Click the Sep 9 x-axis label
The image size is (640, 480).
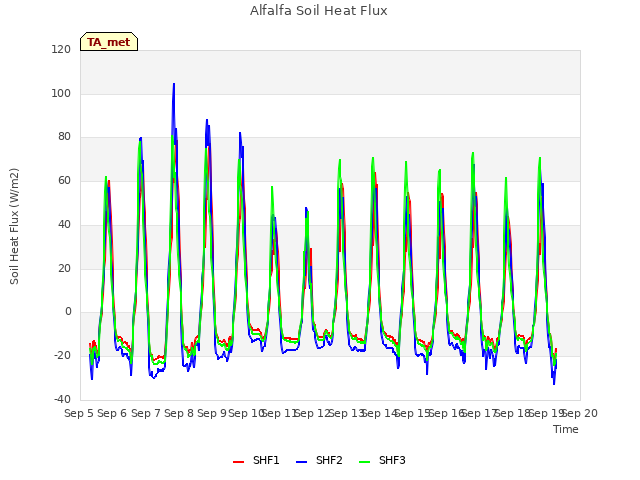pos(212,413)
